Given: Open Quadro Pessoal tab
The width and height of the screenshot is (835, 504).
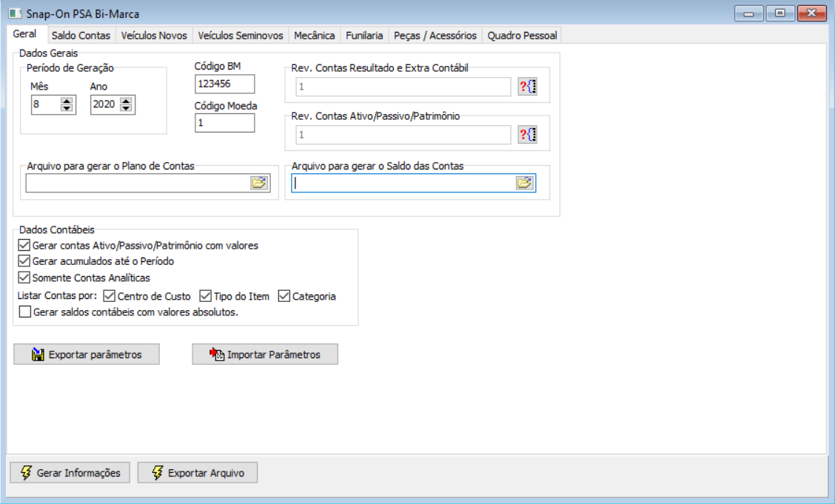Looking at the screenshot, I should pos(522,36).
